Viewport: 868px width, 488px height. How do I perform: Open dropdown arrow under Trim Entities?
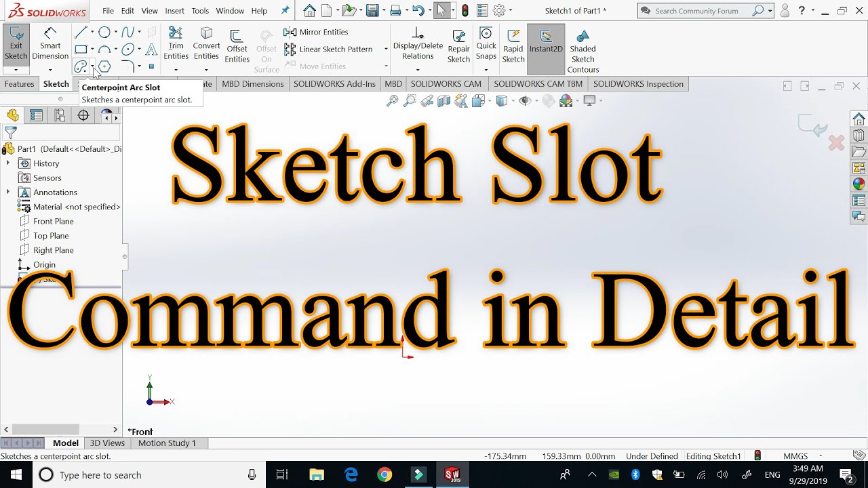tap(176, 70)
